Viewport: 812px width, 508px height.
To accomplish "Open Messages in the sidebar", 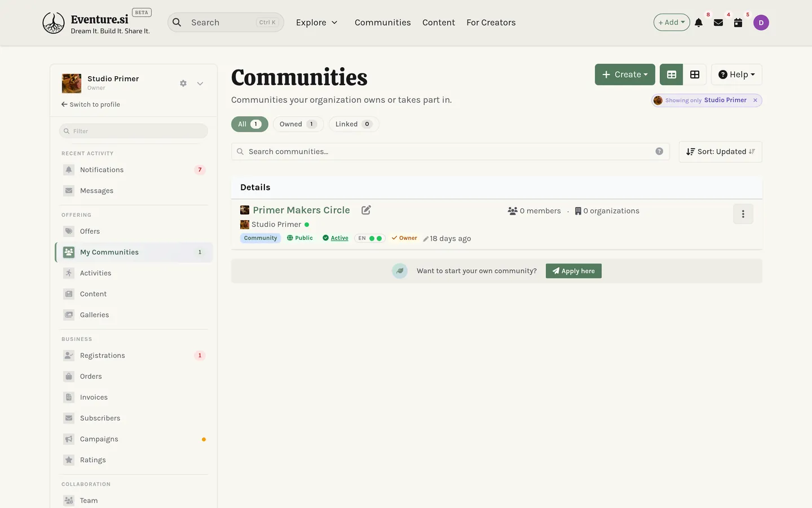I will tap(134, 191).
